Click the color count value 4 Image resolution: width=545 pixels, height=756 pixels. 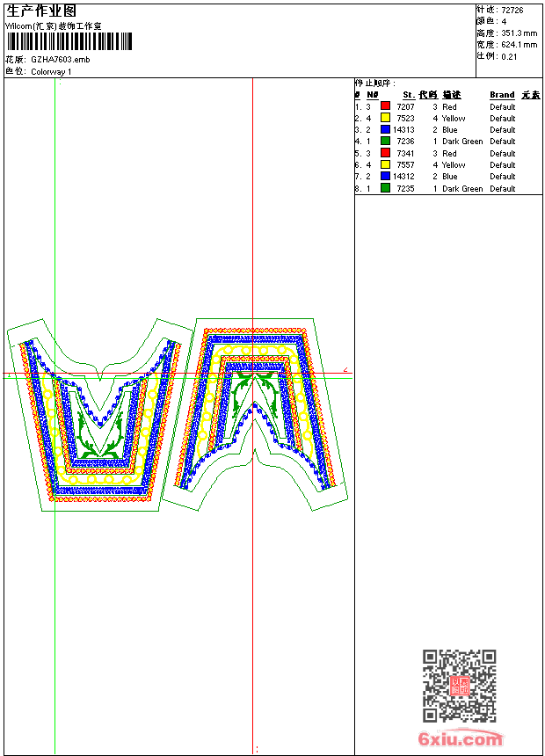[x=504, y=22]
